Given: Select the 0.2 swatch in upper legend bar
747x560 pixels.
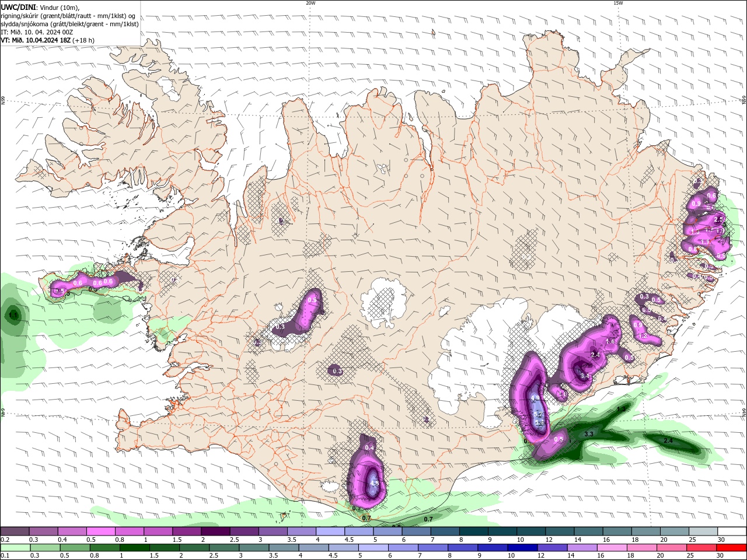Looking at the screenshot, I should click(x=15, y=531).
